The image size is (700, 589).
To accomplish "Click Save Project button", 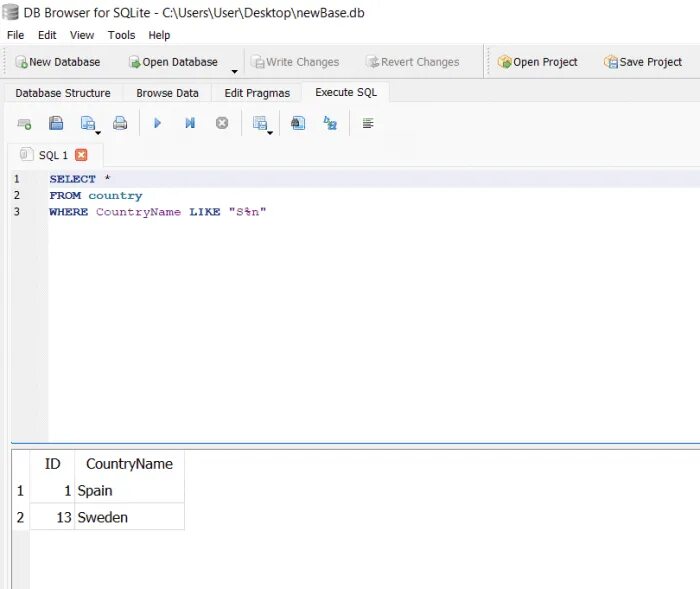I will click(643, 62).
